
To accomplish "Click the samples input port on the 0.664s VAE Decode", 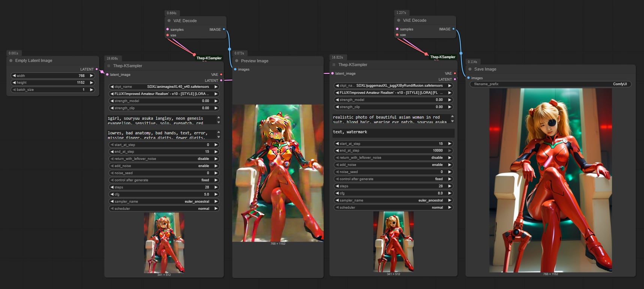I will click(168, 29).
